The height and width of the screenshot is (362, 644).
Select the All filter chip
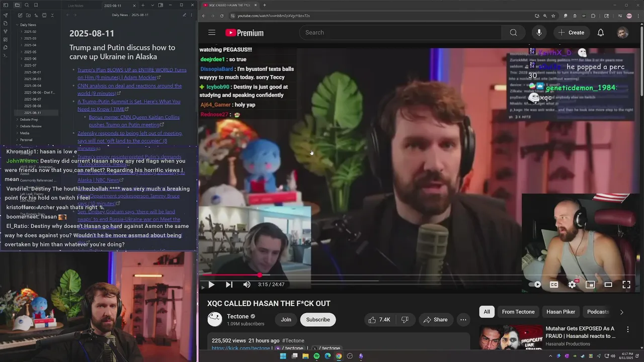(x=487, y=312)
